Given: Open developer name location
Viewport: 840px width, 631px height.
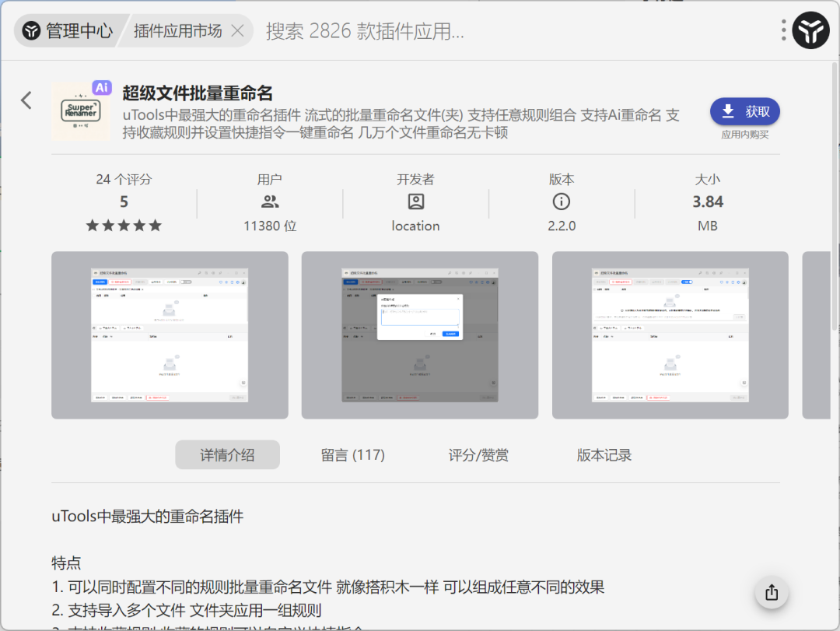Looking at the screenshot, I should click(415, 226).
